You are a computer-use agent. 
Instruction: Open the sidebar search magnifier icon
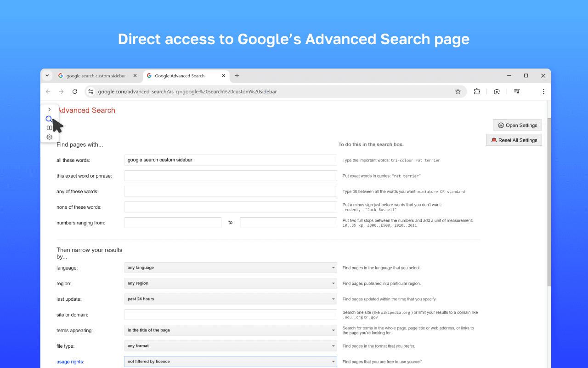49,119
